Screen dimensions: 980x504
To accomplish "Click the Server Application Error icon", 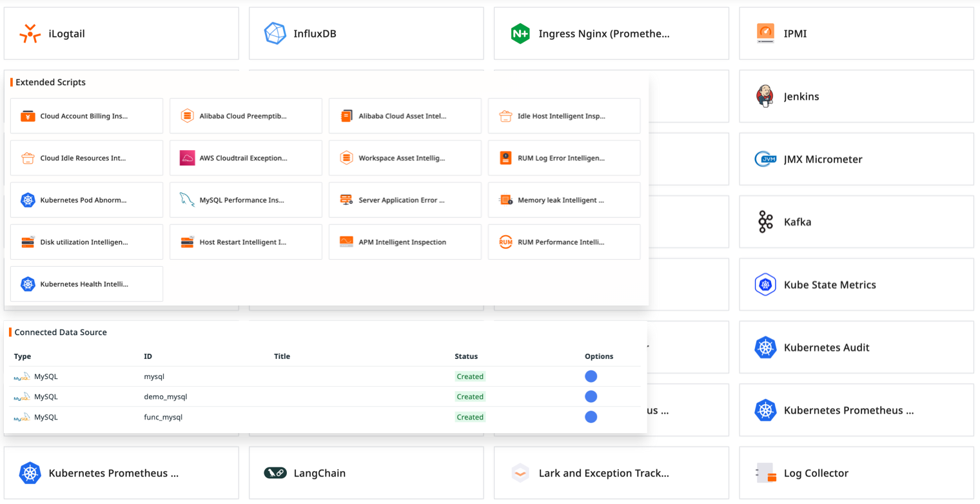I will (x=346, y=200).
